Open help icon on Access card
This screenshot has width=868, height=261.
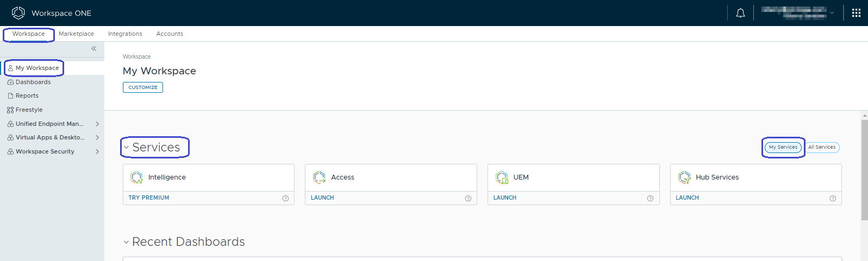(468, 198)
